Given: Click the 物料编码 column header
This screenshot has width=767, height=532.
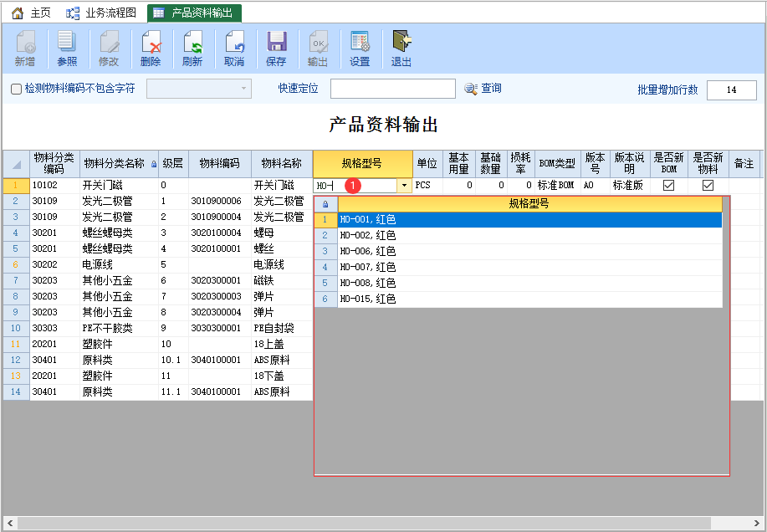Looking at the screenshot, I should [x=220, y=164].
